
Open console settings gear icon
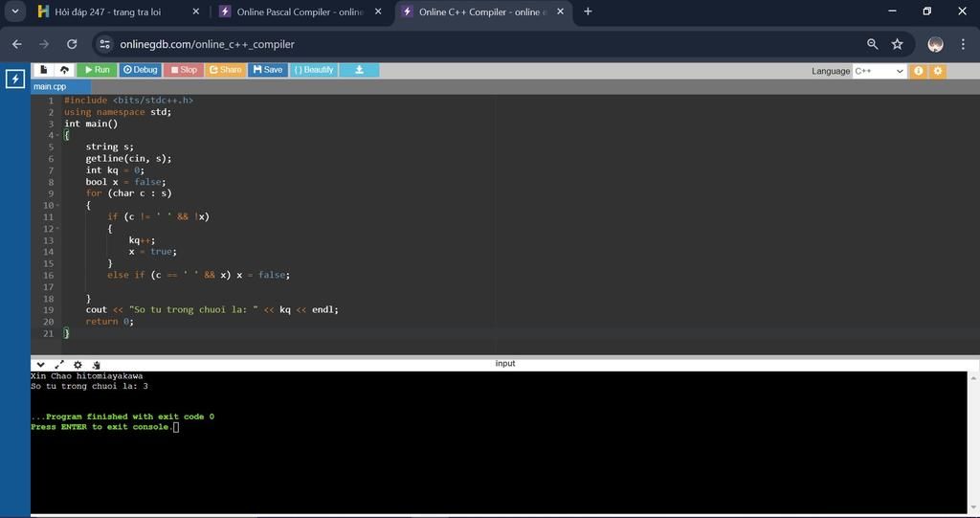point(78,365)
